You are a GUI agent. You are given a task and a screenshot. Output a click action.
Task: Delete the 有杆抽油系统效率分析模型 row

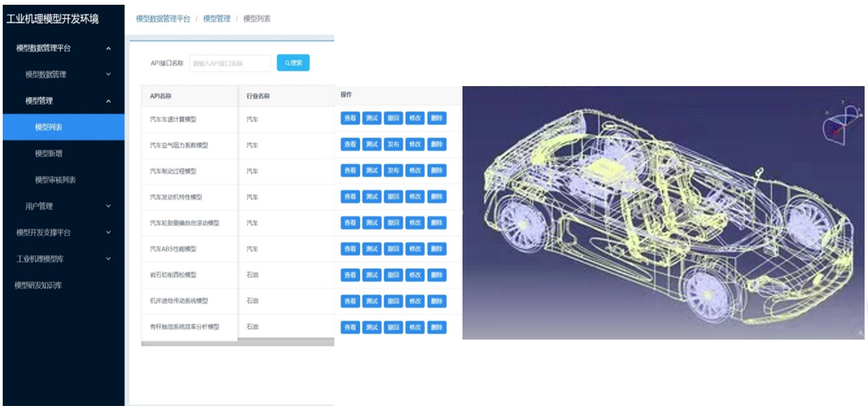437,327
